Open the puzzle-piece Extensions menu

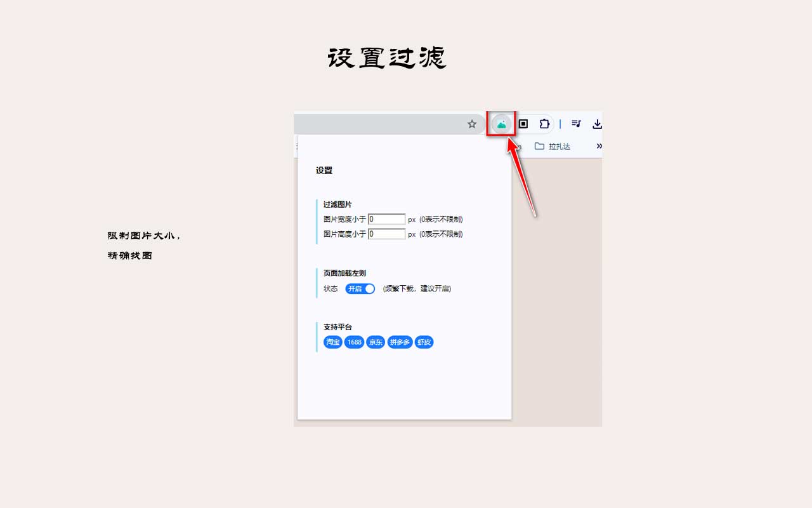click(544, 124)
